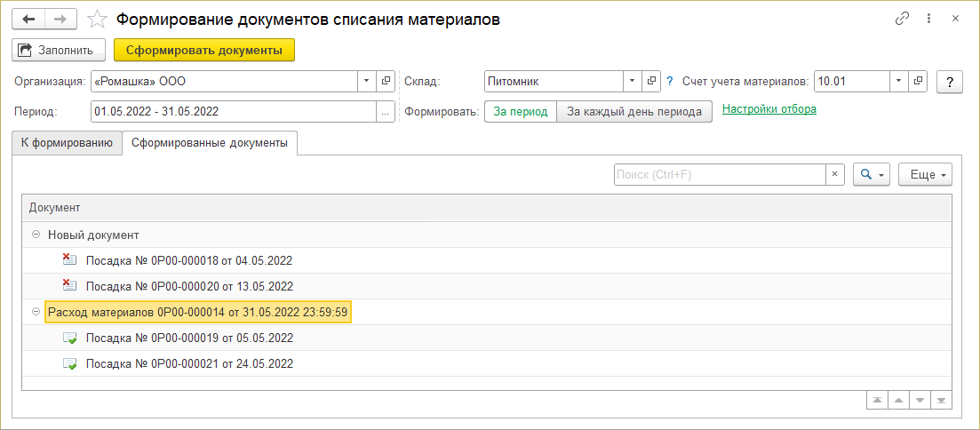
Task: Click into the search field
Action: (x=720, y=175)
